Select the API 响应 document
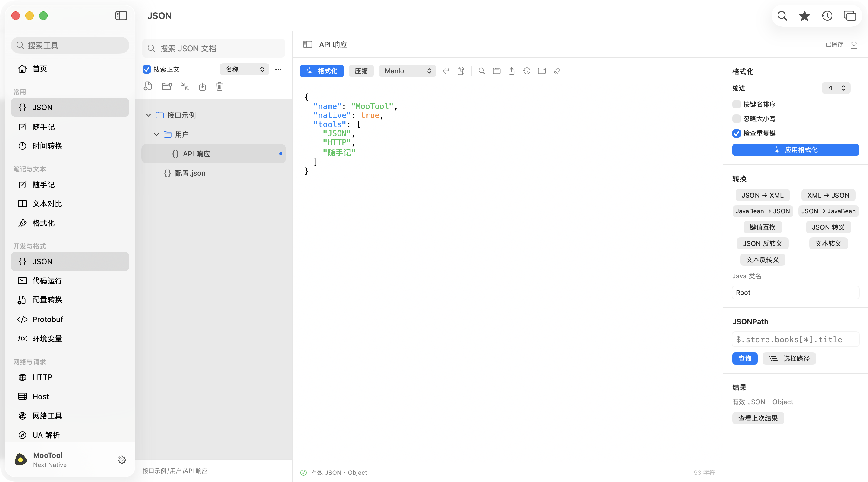The height and width of the screenshot is (482, 868). (214, 154)
